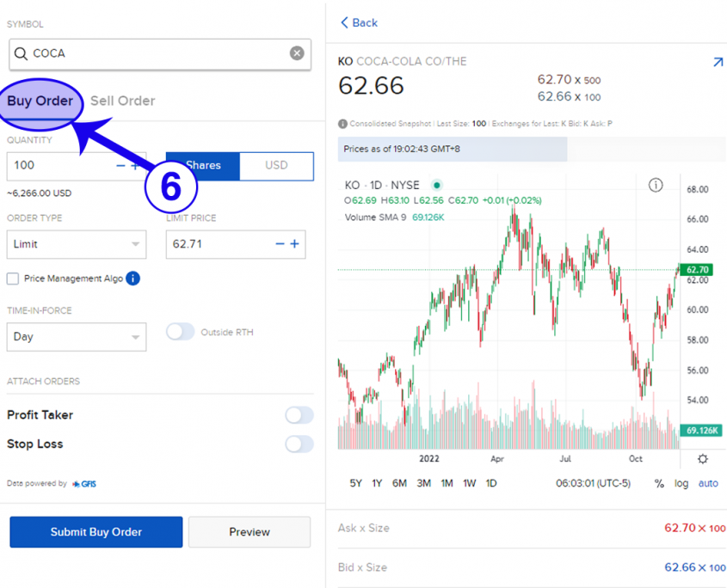Click the Submit Buy Order button
The height and width of the screenshot is (588, 727).
pos(96,532)
